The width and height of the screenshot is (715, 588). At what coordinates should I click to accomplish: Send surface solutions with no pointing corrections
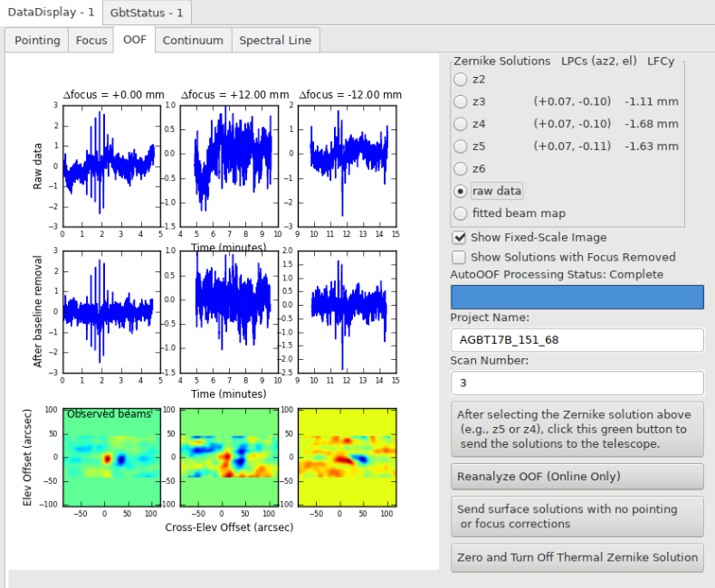(x=577, y=517)
